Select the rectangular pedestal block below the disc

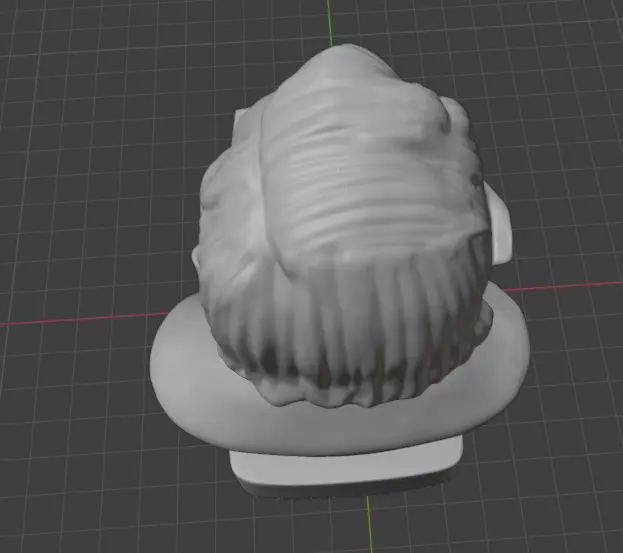tap(346, 468)
